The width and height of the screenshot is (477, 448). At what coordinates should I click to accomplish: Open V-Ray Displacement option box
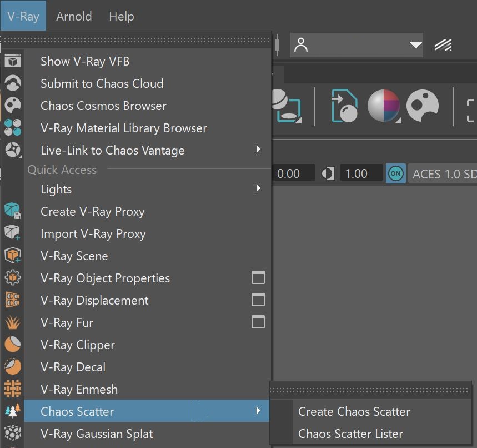point(258,300)
